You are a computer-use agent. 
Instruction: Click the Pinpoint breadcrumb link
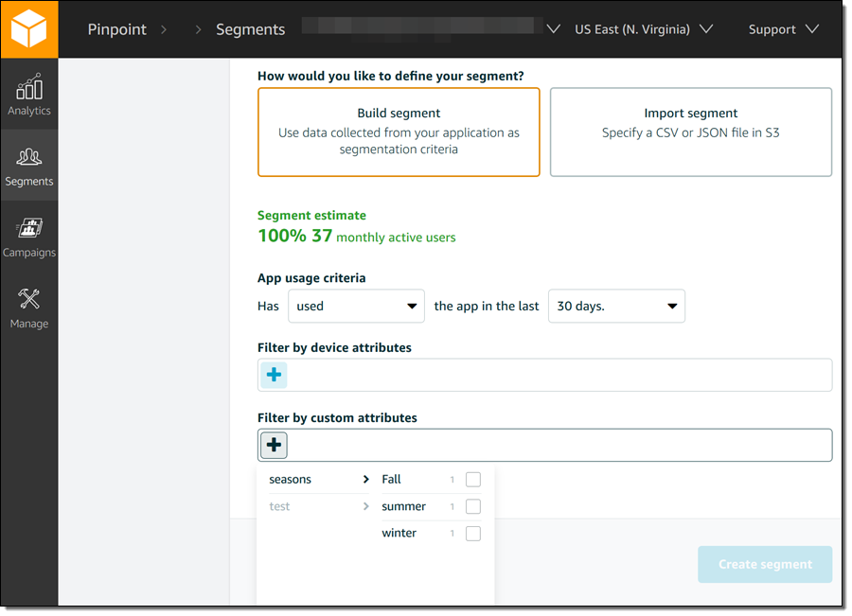(116, 29)
